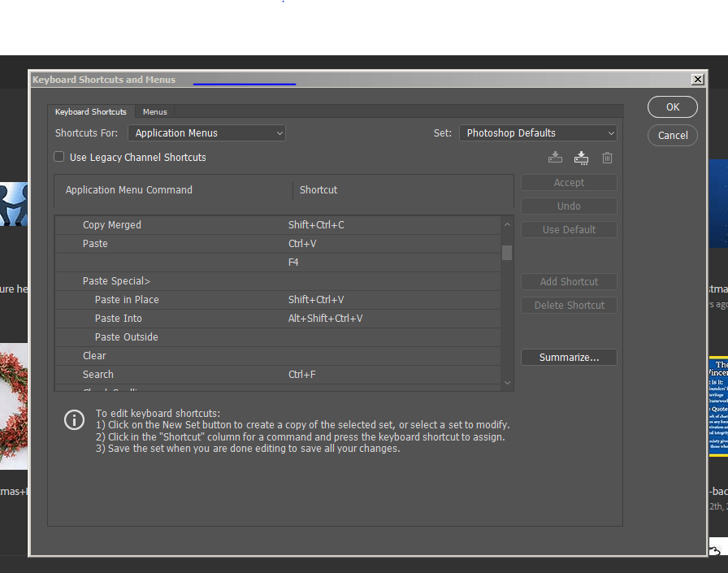Click the scroll-up arrow of the command list

tap(507, 224)
